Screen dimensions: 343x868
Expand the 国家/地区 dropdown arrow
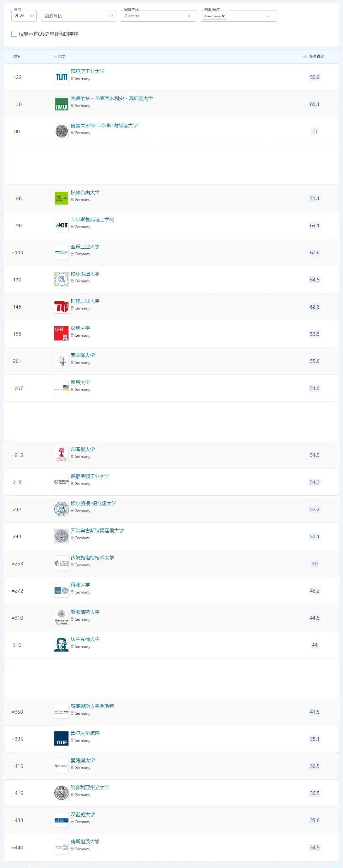click(x=269, y=16)
